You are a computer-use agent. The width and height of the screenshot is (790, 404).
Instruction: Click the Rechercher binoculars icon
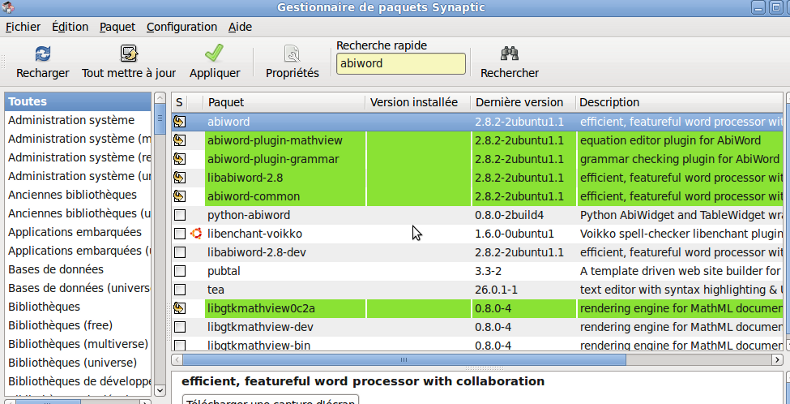coord(509,53)
